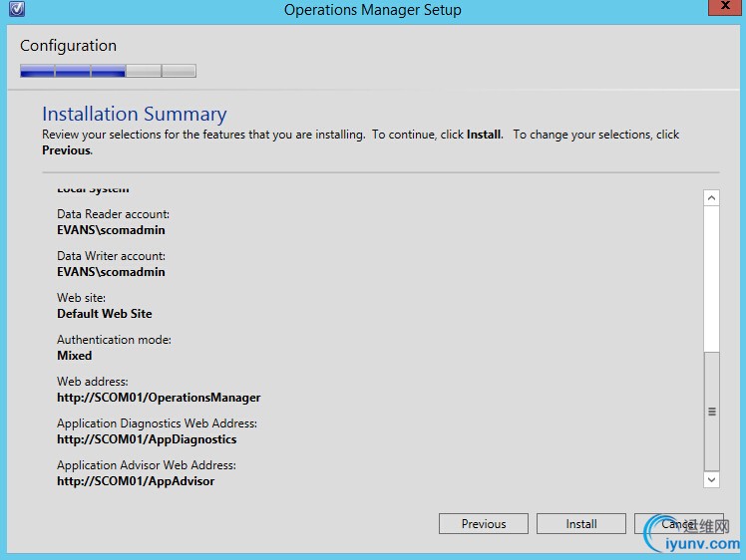Click the Operations Manager Setup title icon
The width and height of the screenshot is (746, 560).
(x=17, y=9)
